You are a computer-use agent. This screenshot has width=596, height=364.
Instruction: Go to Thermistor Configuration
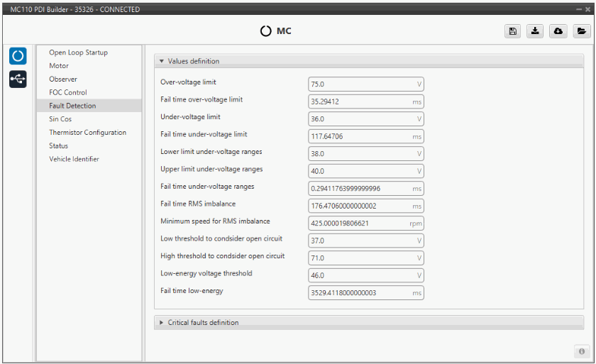click(x=87, y=133)
